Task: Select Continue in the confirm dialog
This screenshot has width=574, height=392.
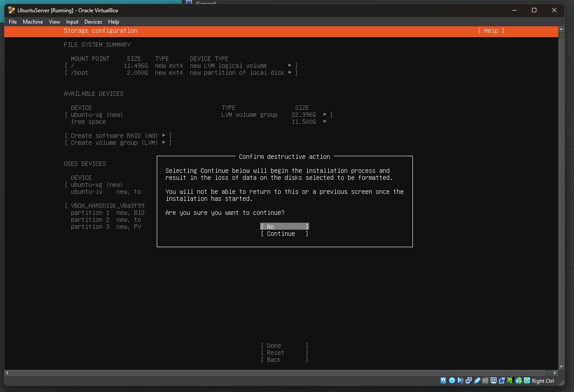Action: point(285,234)
